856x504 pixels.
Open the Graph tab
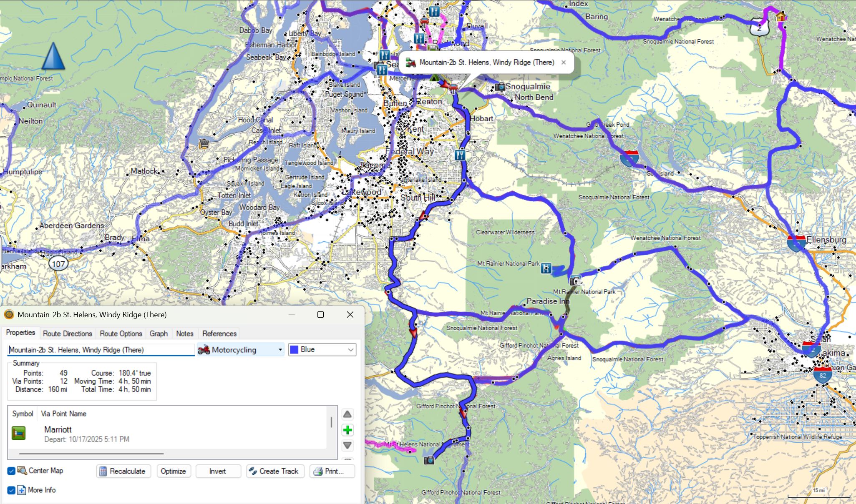(159, 333)
